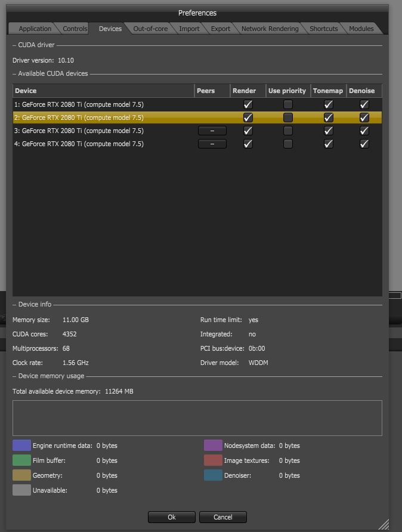Image resolution: width=402 pixels, height=532 pixels.
Task: Enable Use priority for device 3
Action: (287, 131)
